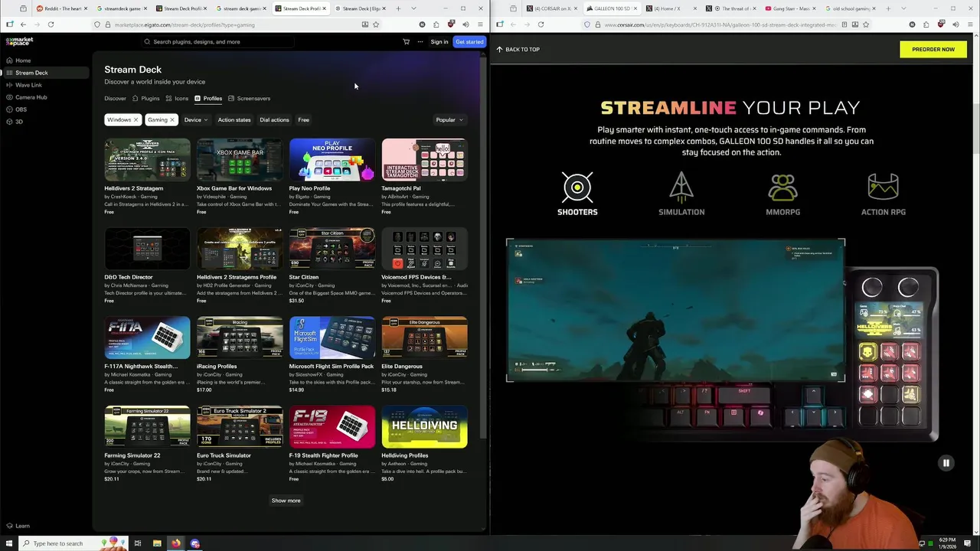This screenshot has width=980, height=551.
Task: Open the Star Citizen profile thumbnail
Action: tap(332, 249)
